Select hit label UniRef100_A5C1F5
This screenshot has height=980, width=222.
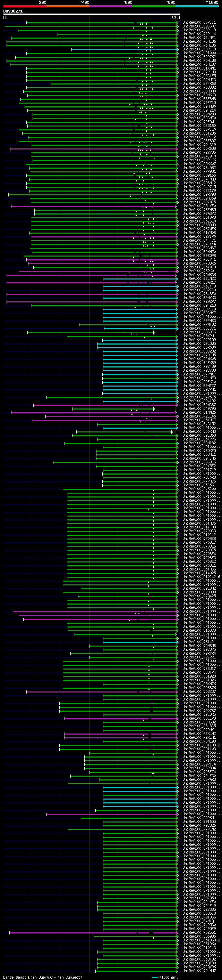(199, 76)
